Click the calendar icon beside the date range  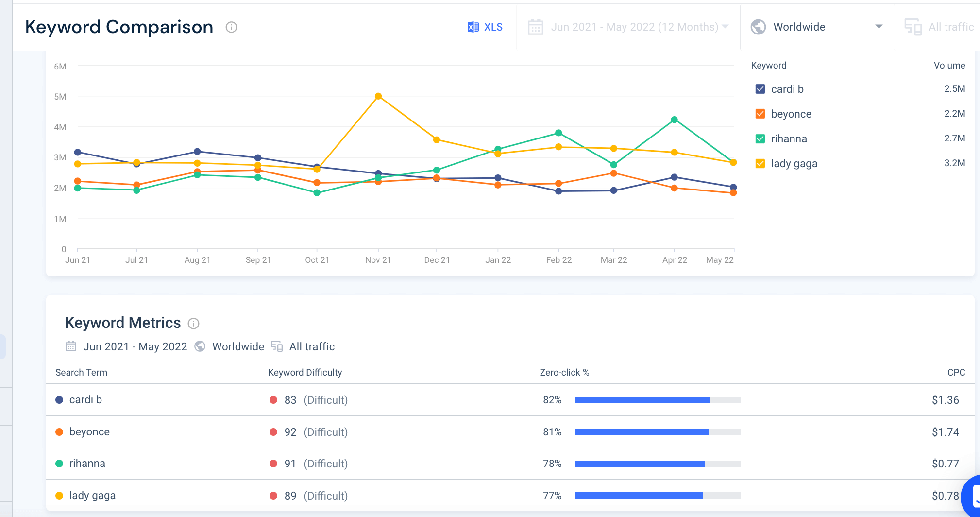coord(536,27)
